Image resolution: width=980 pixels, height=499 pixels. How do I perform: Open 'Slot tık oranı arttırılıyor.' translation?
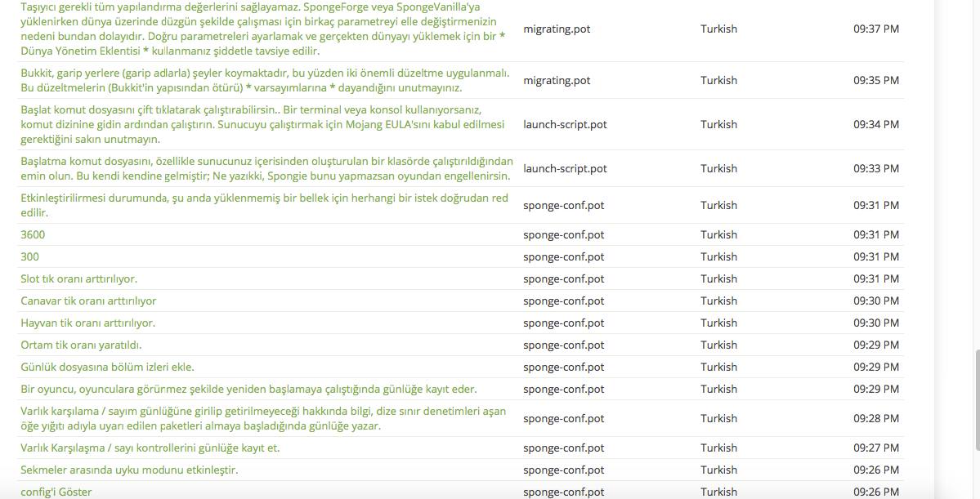click(78, 278)
